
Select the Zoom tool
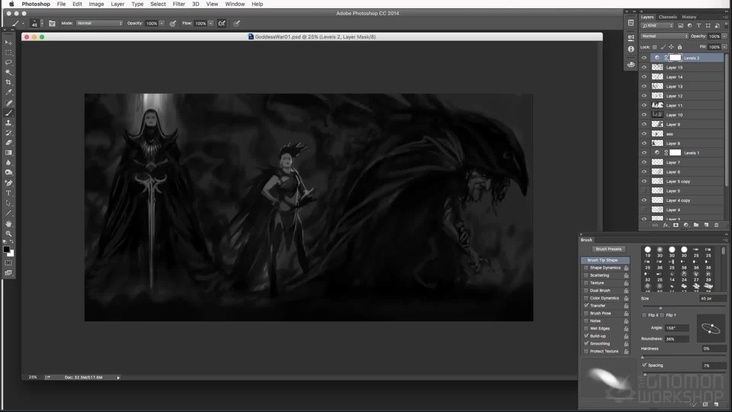coord(8,233)
